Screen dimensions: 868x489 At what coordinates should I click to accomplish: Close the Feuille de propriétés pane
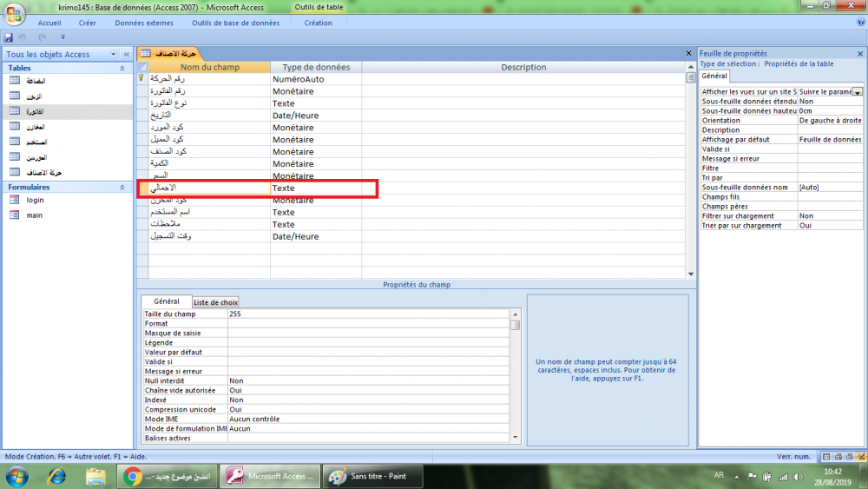click(x=860, y=54)
